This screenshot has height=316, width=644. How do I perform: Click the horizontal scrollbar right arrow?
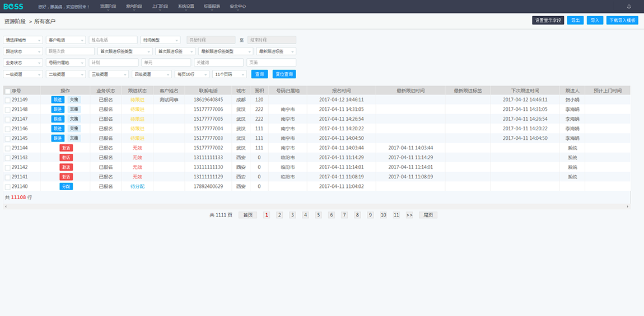[628, 206]
